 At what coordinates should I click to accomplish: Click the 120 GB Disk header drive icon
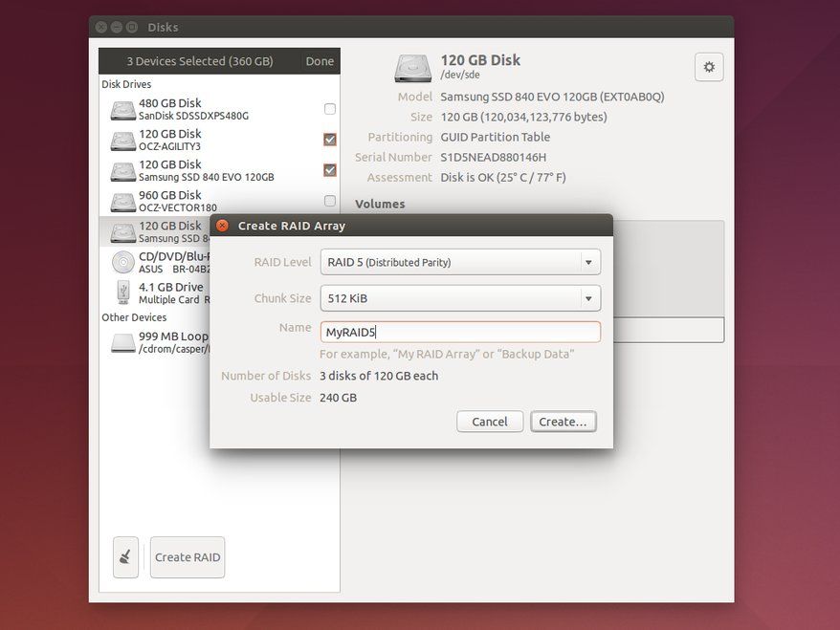tap(412, 67)
